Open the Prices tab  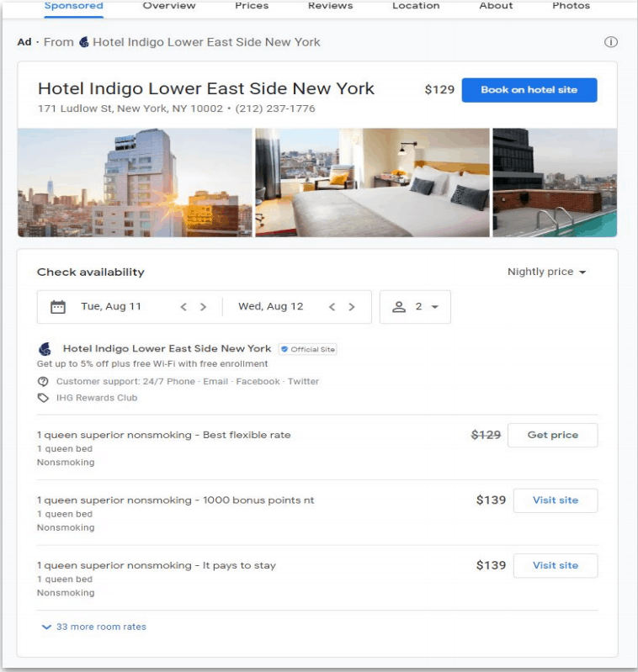point(252,6)
